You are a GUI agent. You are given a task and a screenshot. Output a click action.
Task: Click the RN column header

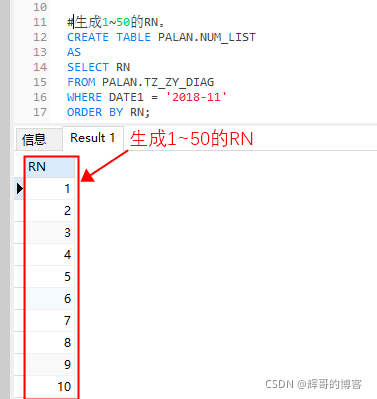(50, 167)
